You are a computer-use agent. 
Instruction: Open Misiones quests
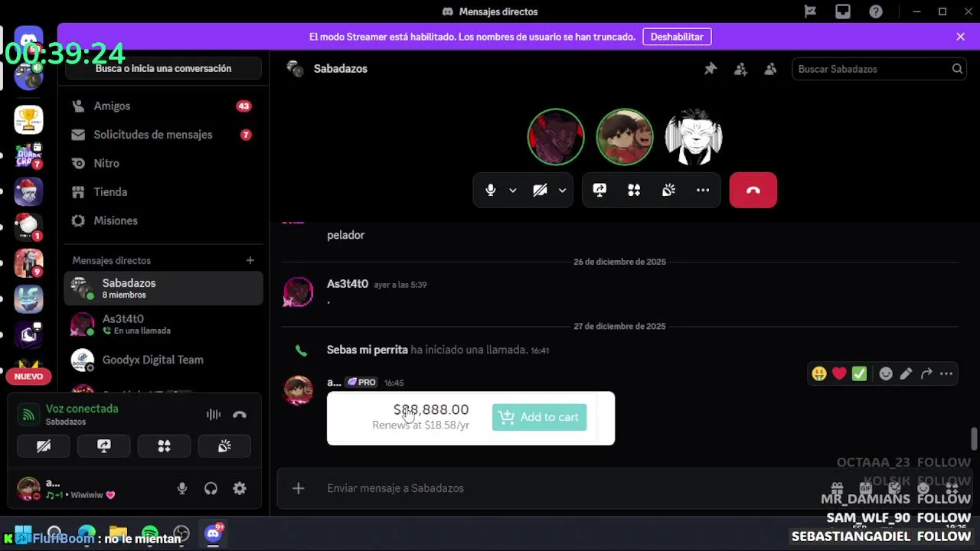[163, 220]
